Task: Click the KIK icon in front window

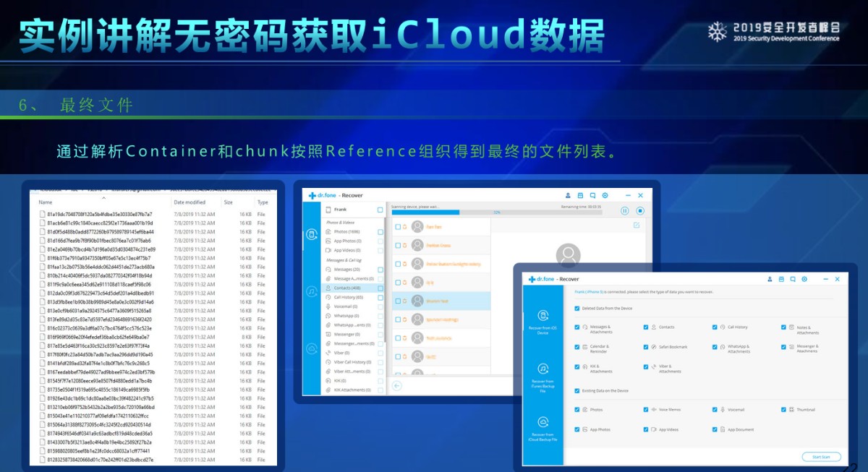Action: [x=584, y=366]
